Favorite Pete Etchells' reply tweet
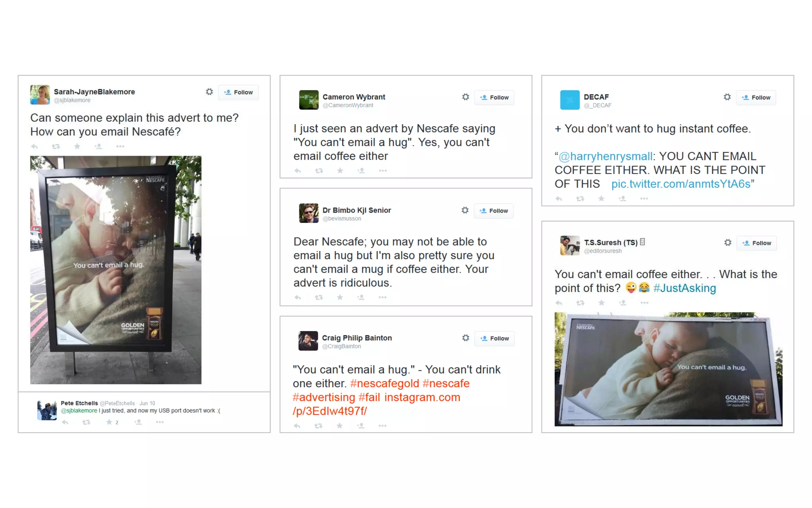 (x=109, y=422)
